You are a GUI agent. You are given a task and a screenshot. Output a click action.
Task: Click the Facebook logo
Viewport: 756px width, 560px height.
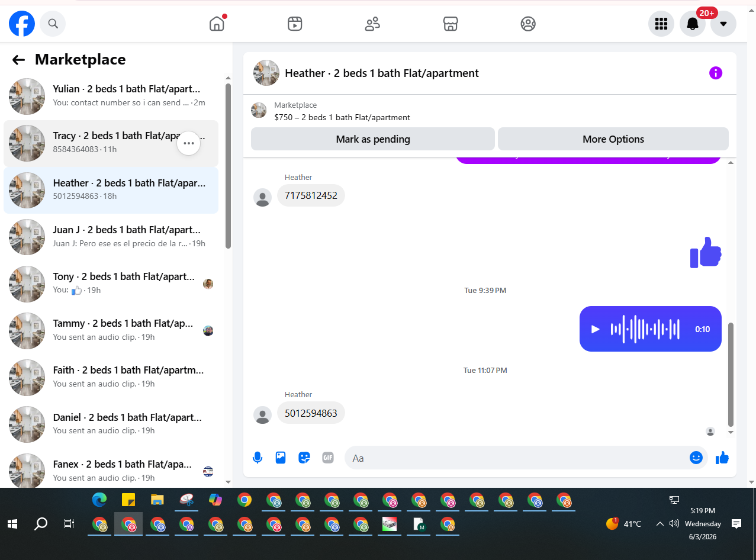[22, 24]
